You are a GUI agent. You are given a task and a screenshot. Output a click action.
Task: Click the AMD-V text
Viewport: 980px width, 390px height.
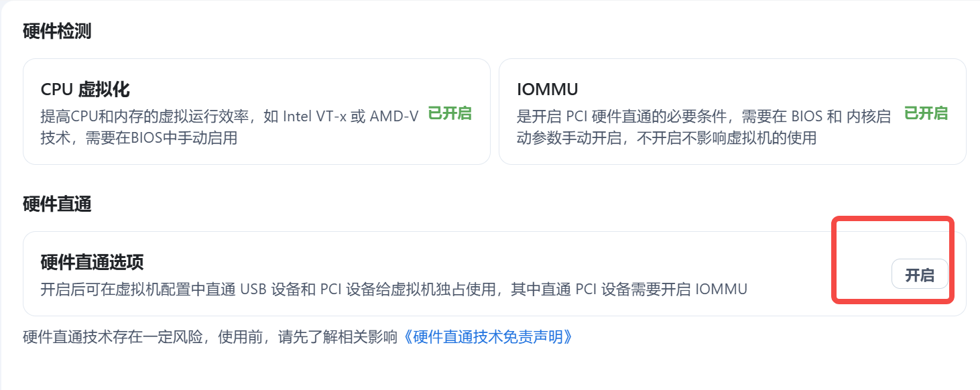(x=394, y=116)
